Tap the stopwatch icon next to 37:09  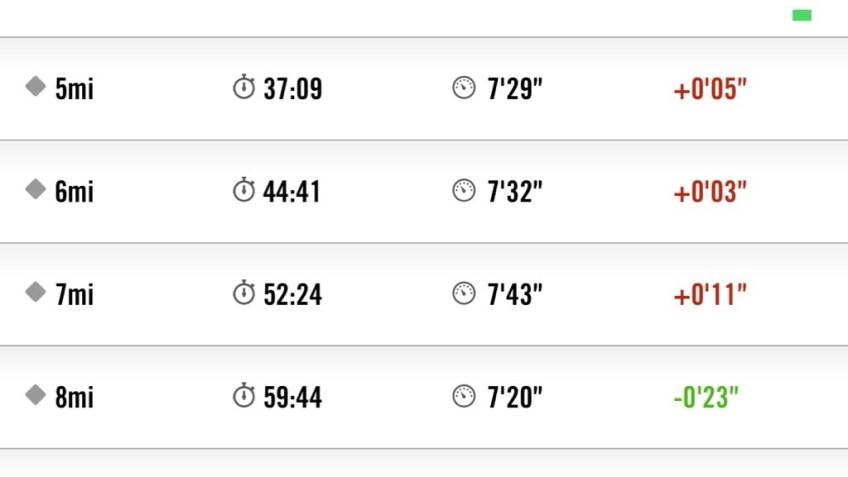click(244, 88)
